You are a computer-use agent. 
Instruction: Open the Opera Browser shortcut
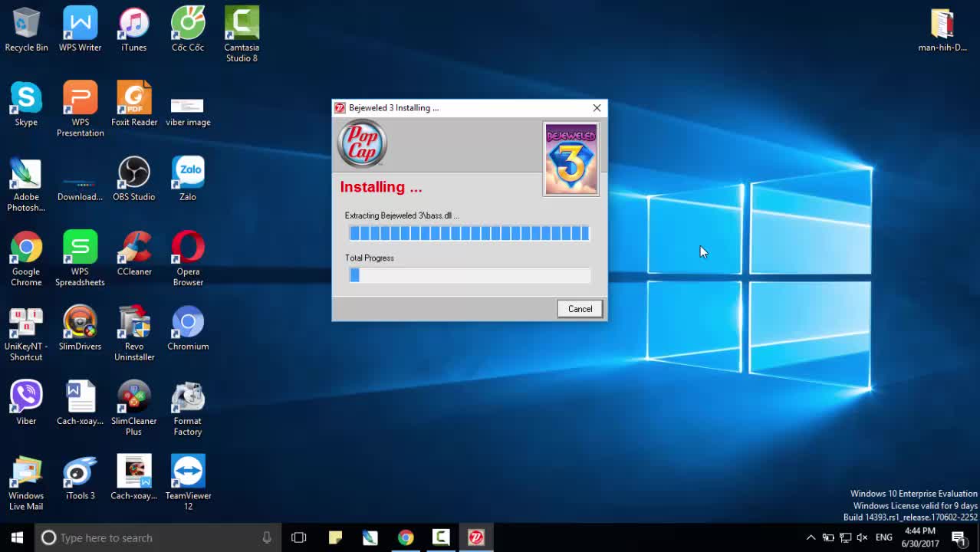click(x=188, y=259)
